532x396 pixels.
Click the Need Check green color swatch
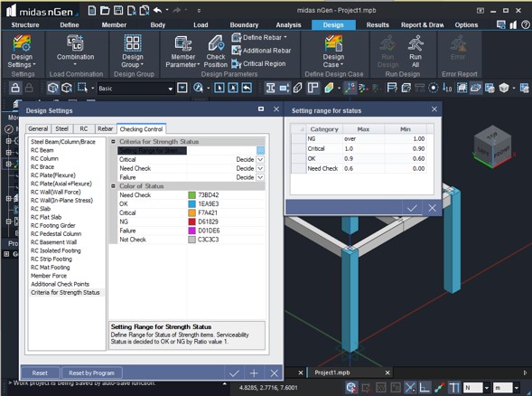pyautogui.click(x=192, y=195)
